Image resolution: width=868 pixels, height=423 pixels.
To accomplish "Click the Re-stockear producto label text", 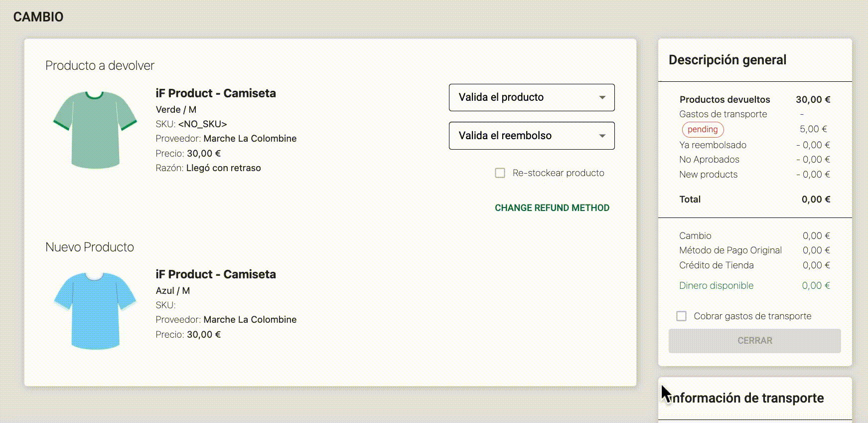I will (558, 173).
